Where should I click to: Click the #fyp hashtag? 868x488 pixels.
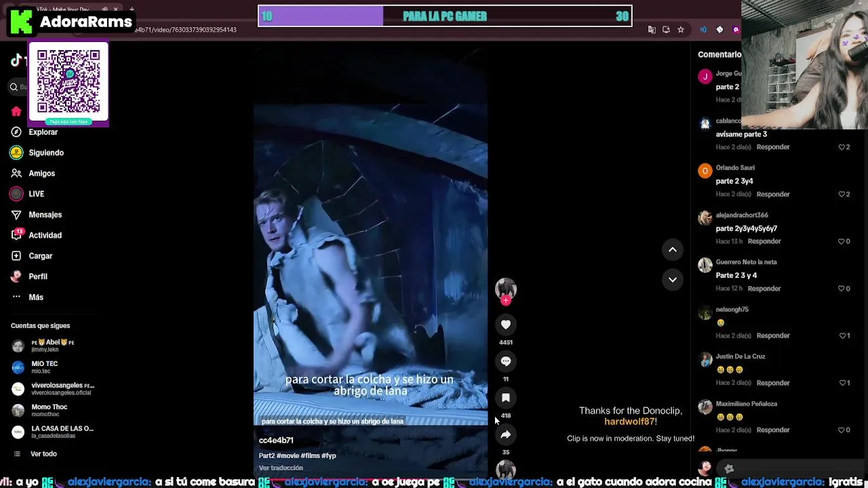tap(329, 455)
